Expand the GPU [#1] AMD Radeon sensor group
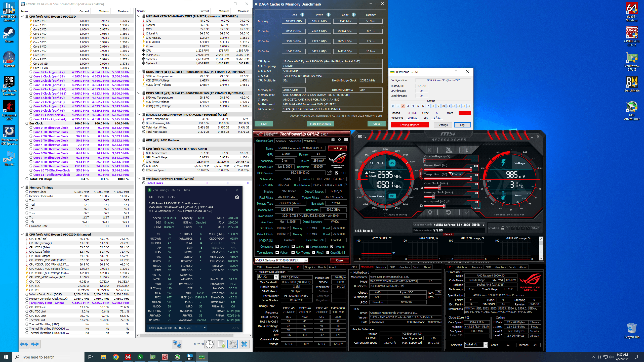644x362 pixels. [139, 140]
